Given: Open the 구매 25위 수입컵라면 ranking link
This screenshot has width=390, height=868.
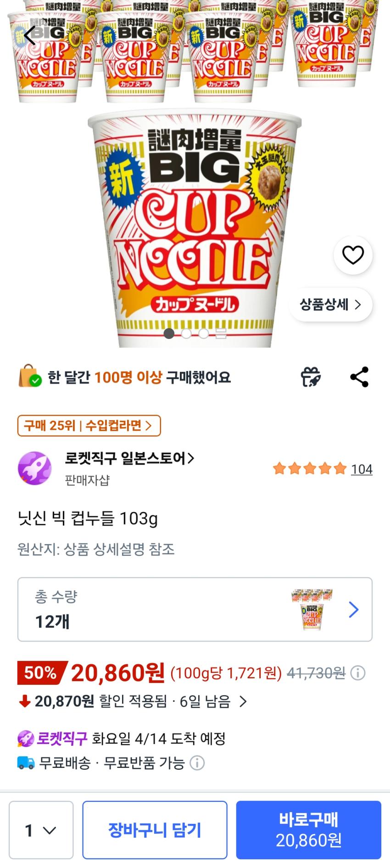Looking at the screenshot, I should [x=89, y=426].
